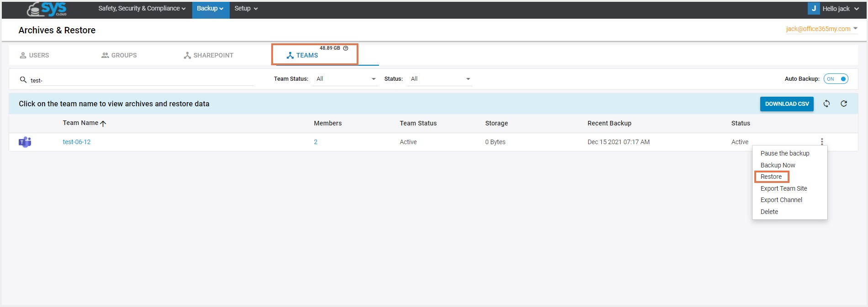868x307 pixels.
Task: Click the SysCloud logo
Action: pos(47,9)
